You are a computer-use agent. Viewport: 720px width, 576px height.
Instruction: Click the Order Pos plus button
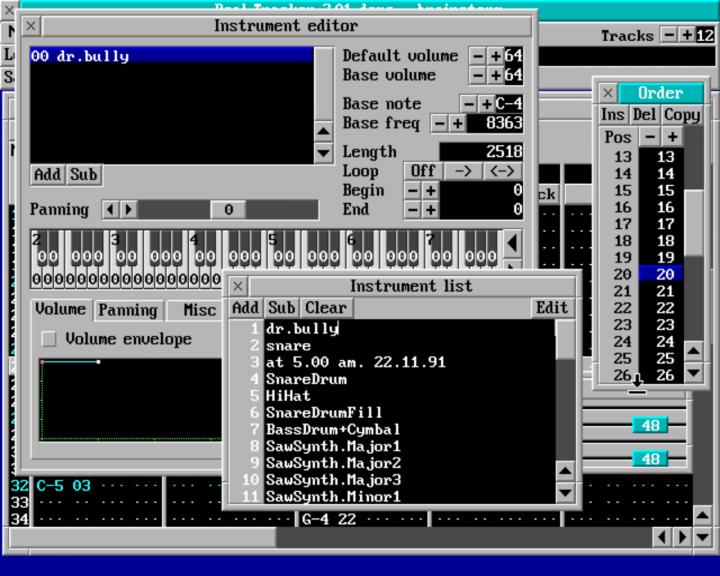tap(672, 137)
